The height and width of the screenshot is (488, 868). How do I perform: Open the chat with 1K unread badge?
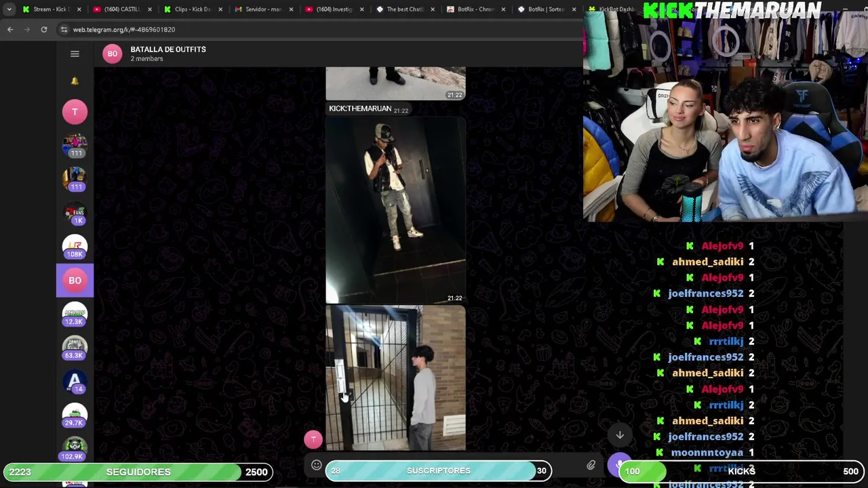pos(75,213)
